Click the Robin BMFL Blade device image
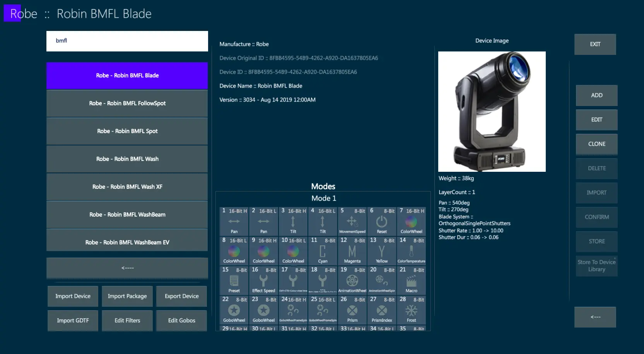 pyautogui.click(x=492, y=111)
